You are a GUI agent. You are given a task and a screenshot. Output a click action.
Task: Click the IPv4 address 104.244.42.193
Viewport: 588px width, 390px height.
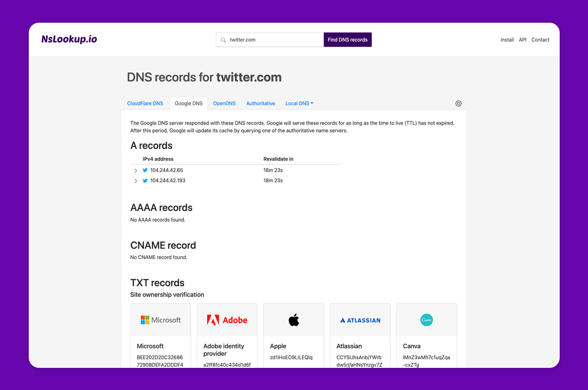click(x=168, y=181)
